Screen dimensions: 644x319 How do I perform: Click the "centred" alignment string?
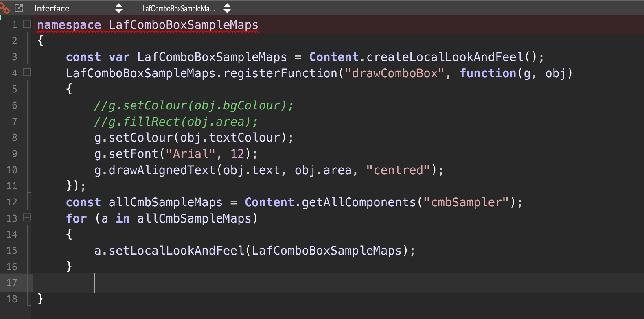pyautogui.click(x=398, y=170)
